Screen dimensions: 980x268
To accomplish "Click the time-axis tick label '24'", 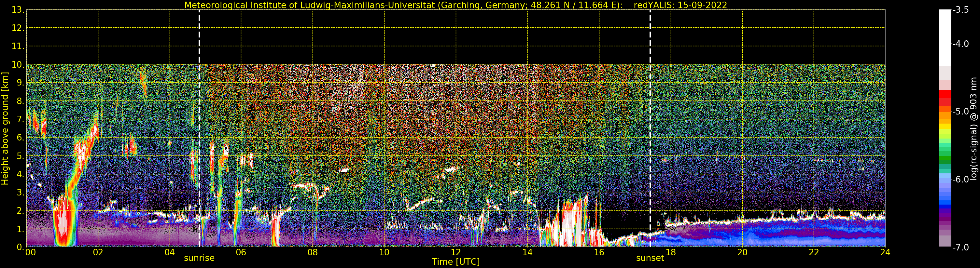I will [x=885, y=252].
